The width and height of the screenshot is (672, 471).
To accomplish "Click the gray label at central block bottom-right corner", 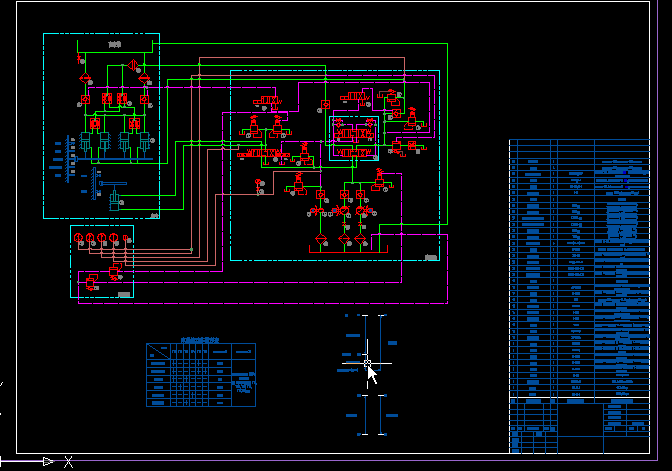I will click(x=431, y=257).
